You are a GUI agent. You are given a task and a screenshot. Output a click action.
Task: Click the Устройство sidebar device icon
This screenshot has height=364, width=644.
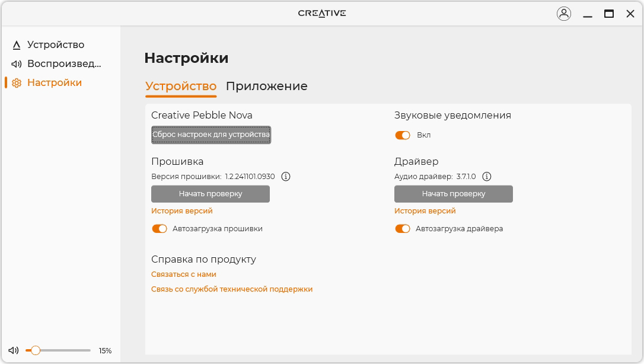17,45
